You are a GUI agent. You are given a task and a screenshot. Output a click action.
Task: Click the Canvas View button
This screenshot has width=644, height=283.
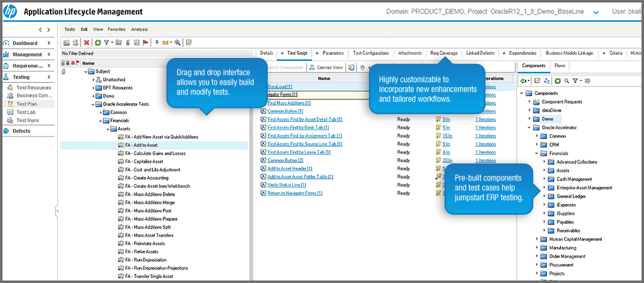(x=326, y=68)
